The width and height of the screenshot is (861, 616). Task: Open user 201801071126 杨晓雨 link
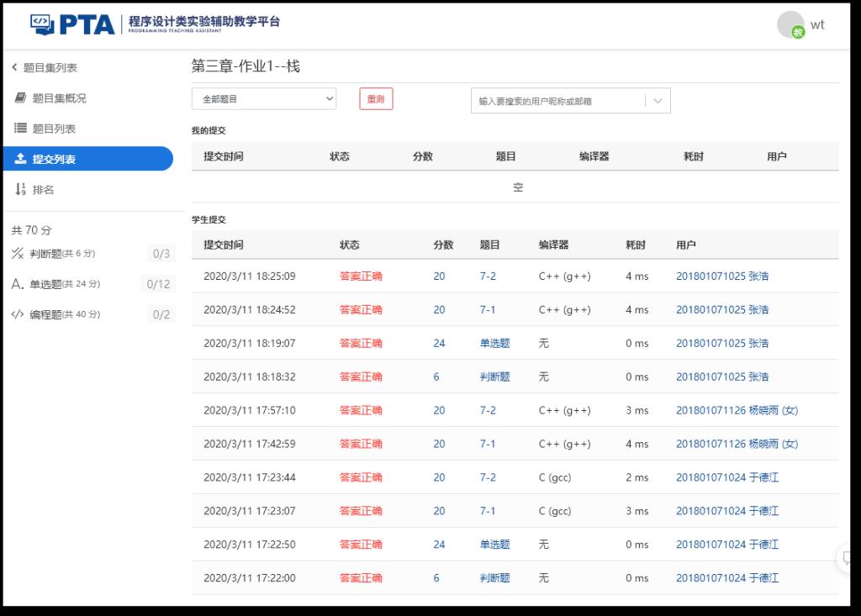(737, 410)
